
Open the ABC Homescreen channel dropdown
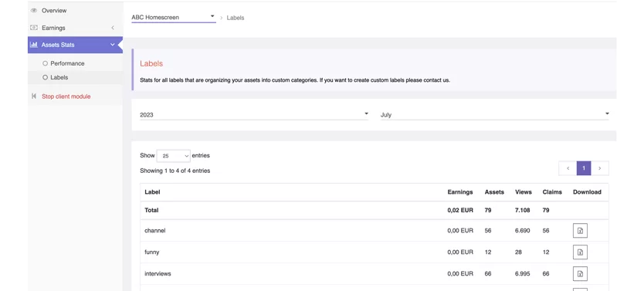click(x=173, y=18)
